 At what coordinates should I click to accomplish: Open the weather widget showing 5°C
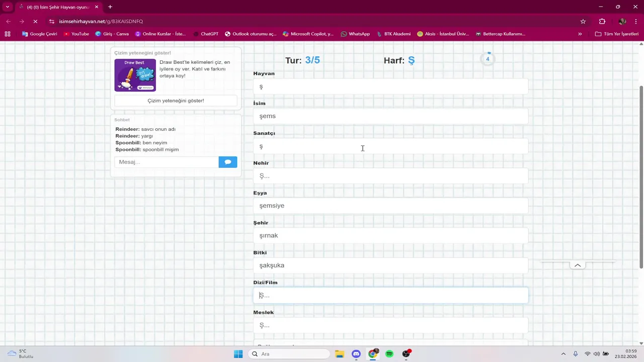[x=20, y=354]
